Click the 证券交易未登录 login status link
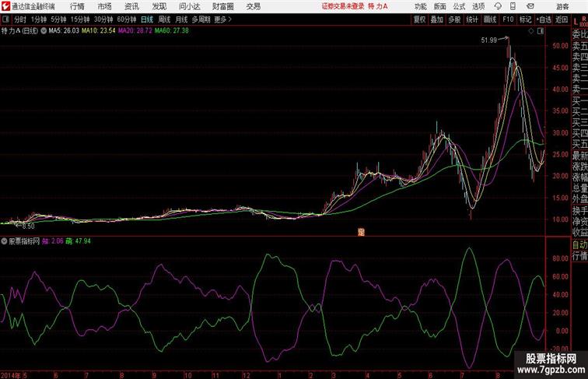The image size is (588, 379). click(343, 6)
